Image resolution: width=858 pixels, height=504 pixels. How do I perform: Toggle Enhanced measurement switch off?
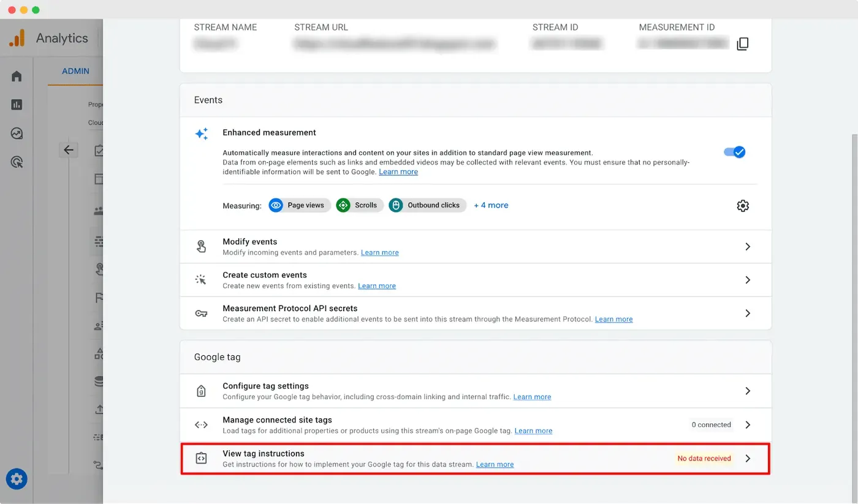pos(735,152)
